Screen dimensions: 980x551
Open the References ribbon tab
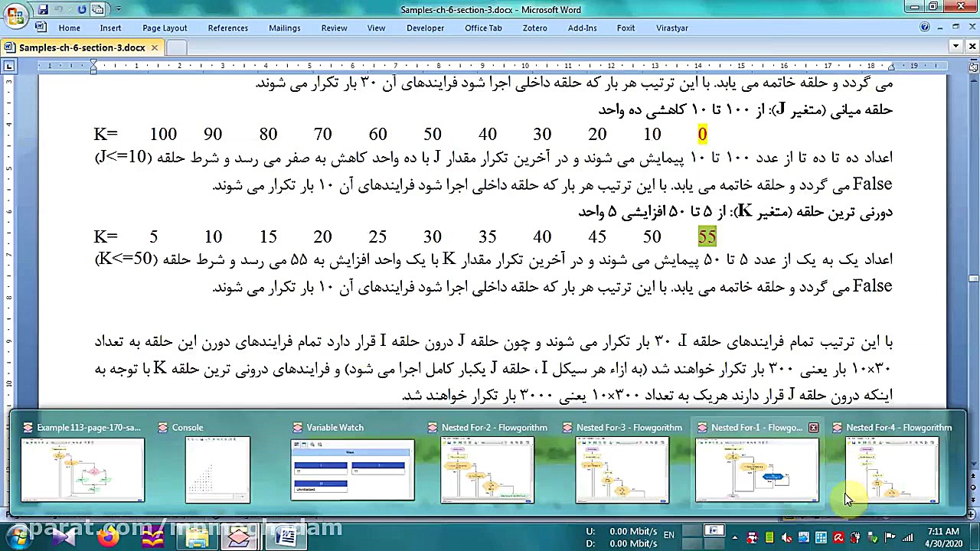pos(227,28)
